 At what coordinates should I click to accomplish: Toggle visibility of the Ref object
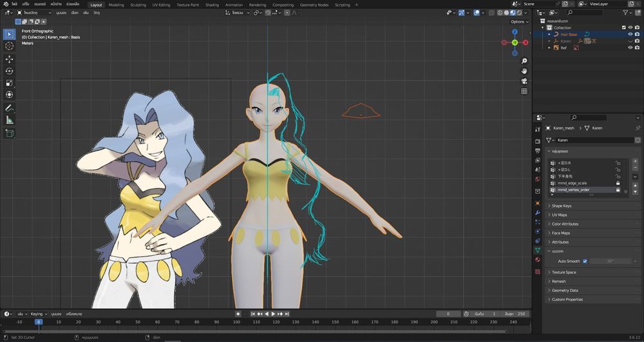pos(629,48)
